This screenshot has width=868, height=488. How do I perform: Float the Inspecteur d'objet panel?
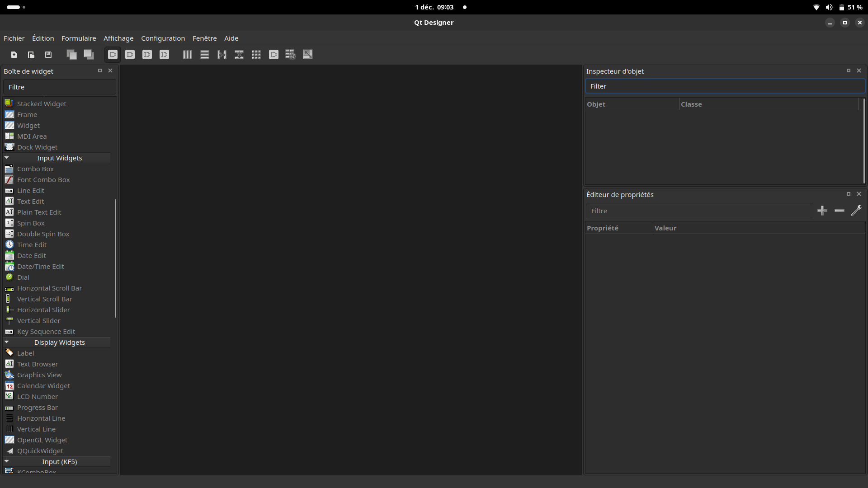click(849, 70)
